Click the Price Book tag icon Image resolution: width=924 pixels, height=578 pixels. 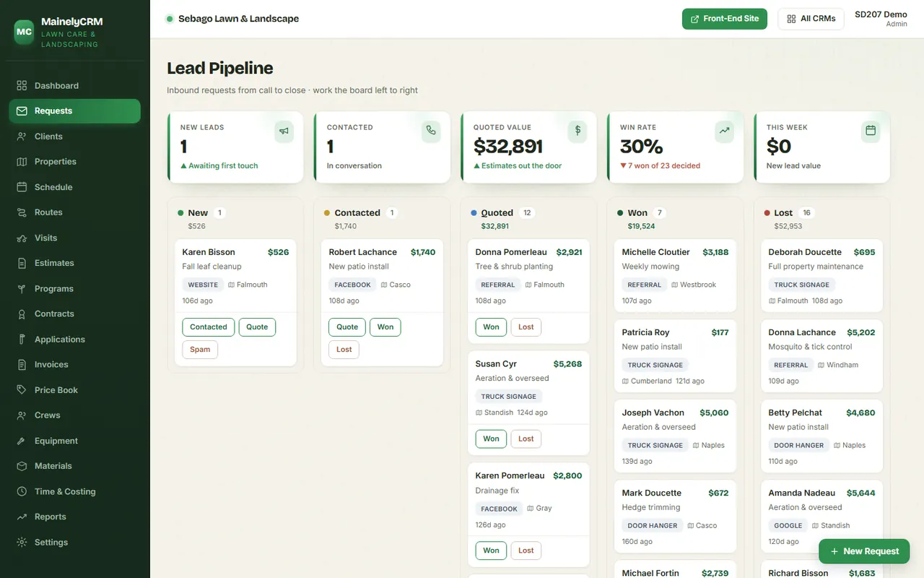click(22, 390)
